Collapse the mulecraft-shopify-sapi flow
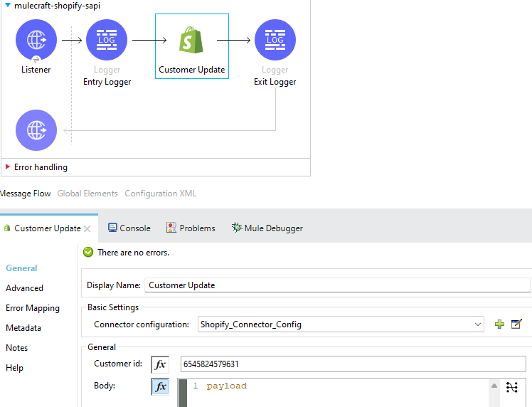 point(8,5)
